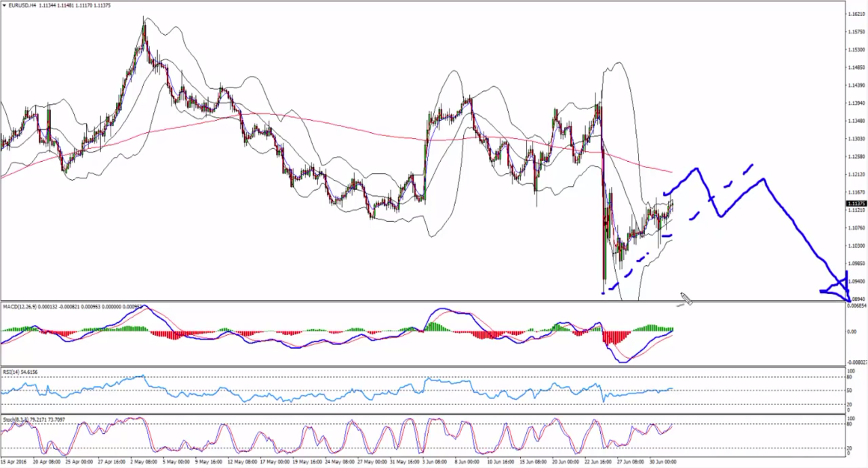
Task: Click the 22 Jun 16:00 time label
Action: [x=598, y=462]
